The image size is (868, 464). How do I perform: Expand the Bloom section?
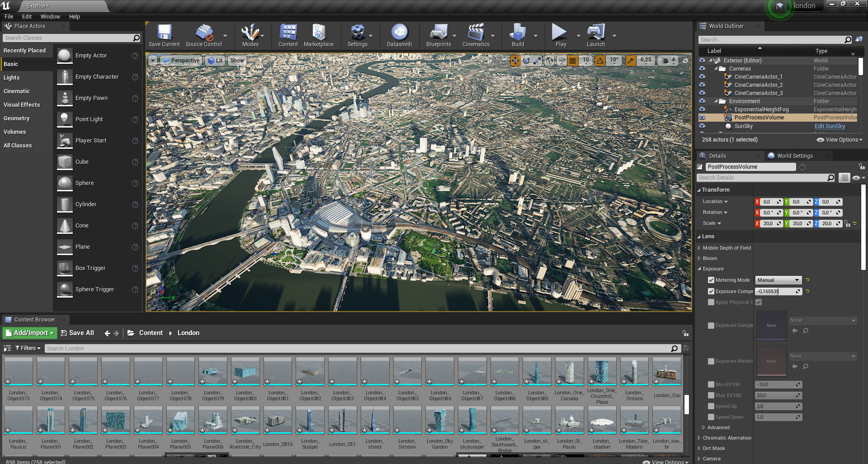tap(699, 259)
